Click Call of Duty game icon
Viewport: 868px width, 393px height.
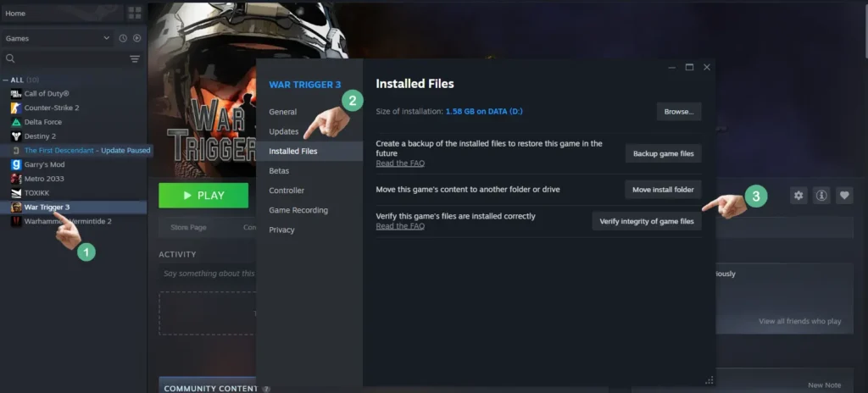coord(16,93)
